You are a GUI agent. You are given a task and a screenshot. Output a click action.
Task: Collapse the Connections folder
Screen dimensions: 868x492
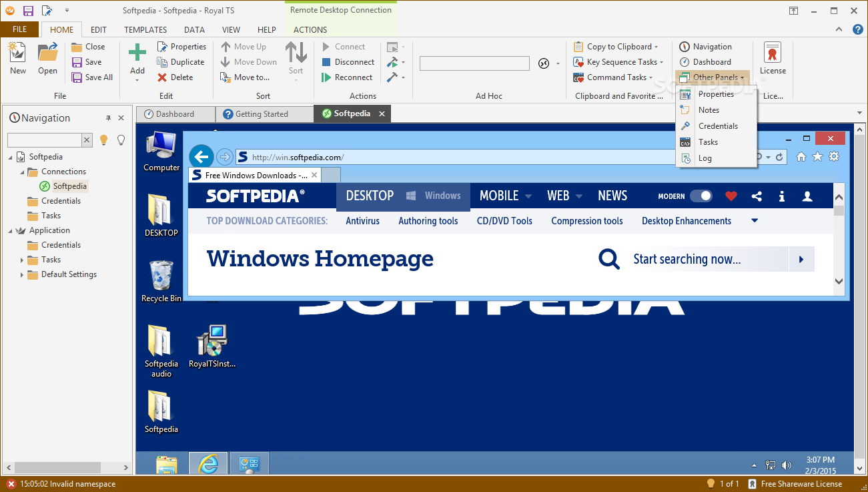click(23, 172)
